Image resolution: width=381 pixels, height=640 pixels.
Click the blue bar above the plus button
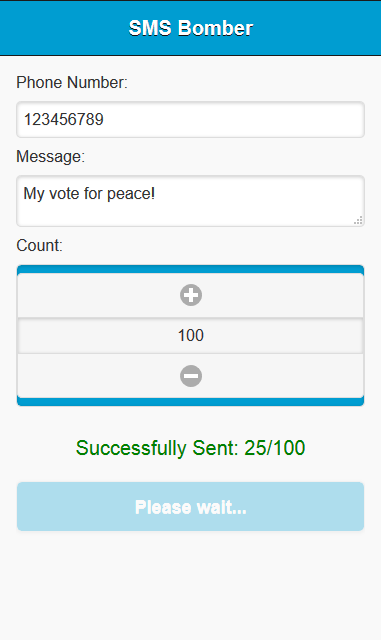[190, 269]
